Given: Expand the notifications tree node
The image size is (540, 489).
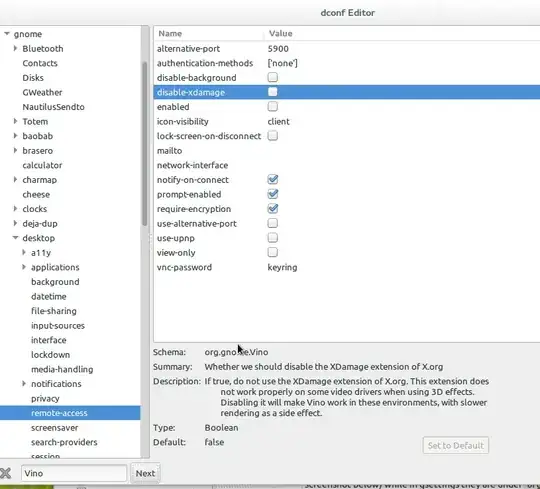Looking at the screenshot, I should click(24, 383).
